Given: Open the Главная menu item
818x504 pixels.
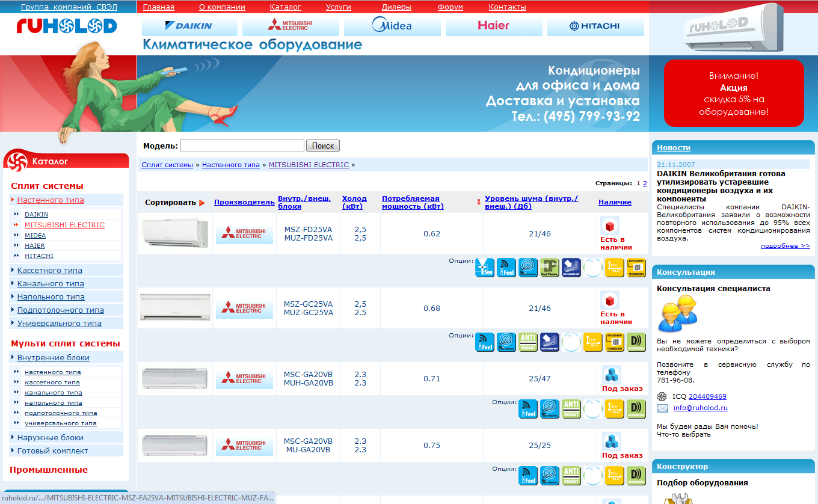Looking at the screenshot, I should 158,7.
